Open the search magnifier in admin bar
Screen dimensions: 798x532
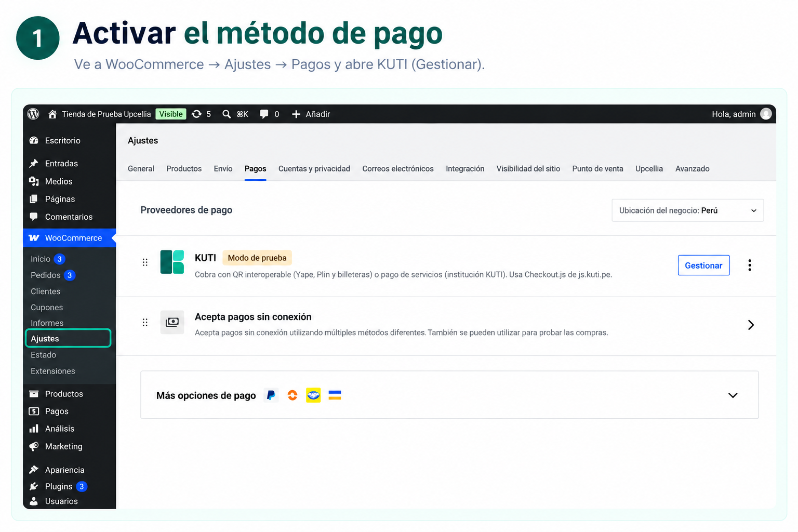pyautogui.click(x=227, y=114)
